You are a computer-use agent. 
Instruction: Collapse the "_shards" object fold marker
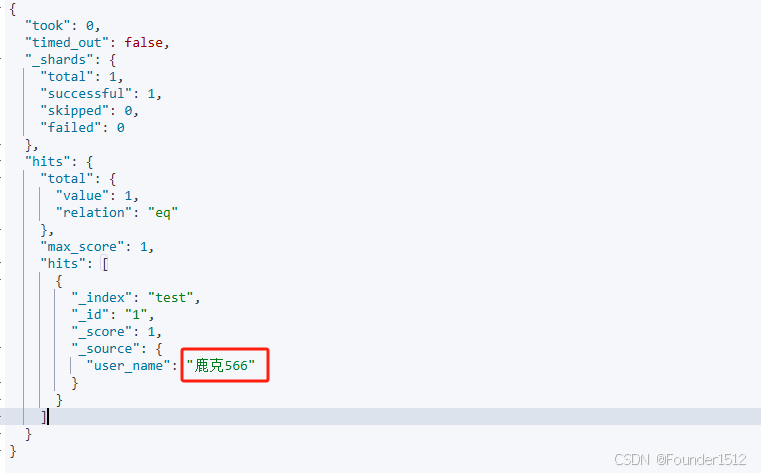(1, 59)
